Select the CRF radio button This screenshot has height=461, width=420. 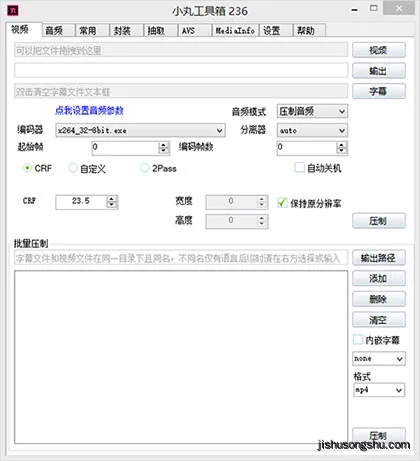click(27, 168)
